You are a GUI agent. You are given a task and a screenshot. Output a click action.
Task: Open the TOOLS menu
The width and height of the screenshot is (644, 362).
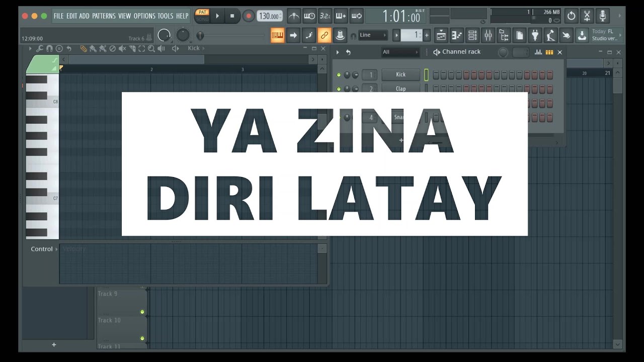click(166, 16)
